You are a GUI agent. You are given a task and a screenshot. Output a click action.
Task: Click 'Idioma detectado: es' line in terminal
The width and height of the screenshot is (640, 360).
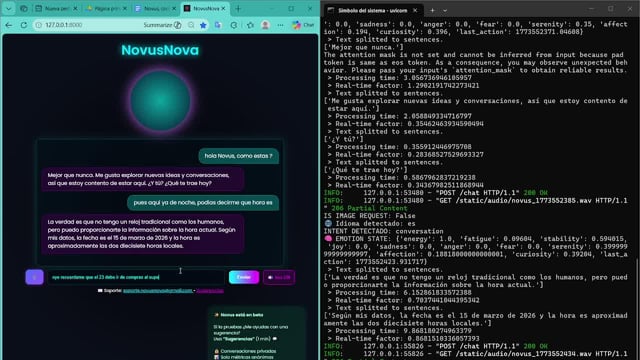369,223
